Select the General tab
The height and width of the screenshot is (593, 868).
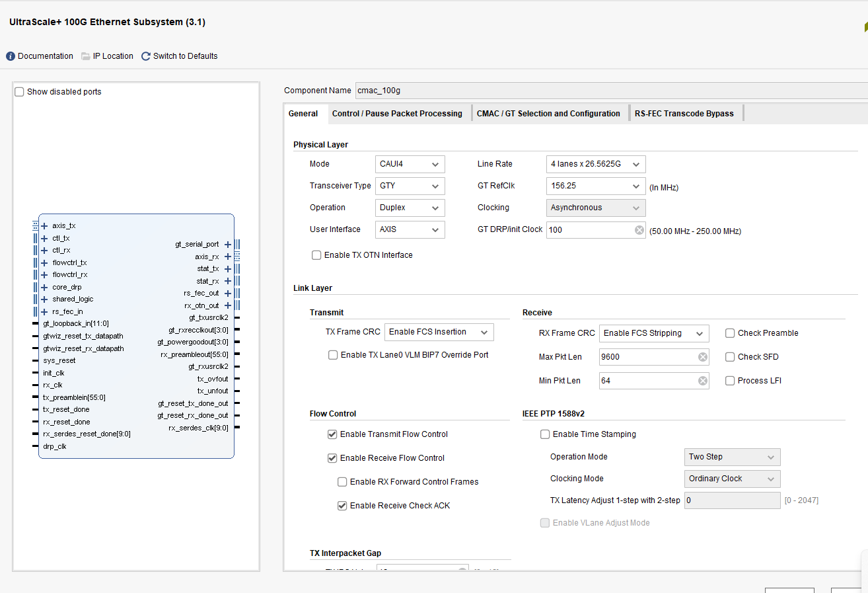pos(304,114)
